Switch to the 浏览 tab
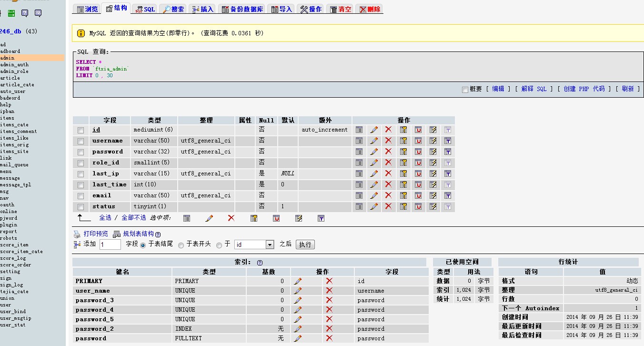This screenshot has height=346, width=644. point(87,9)
